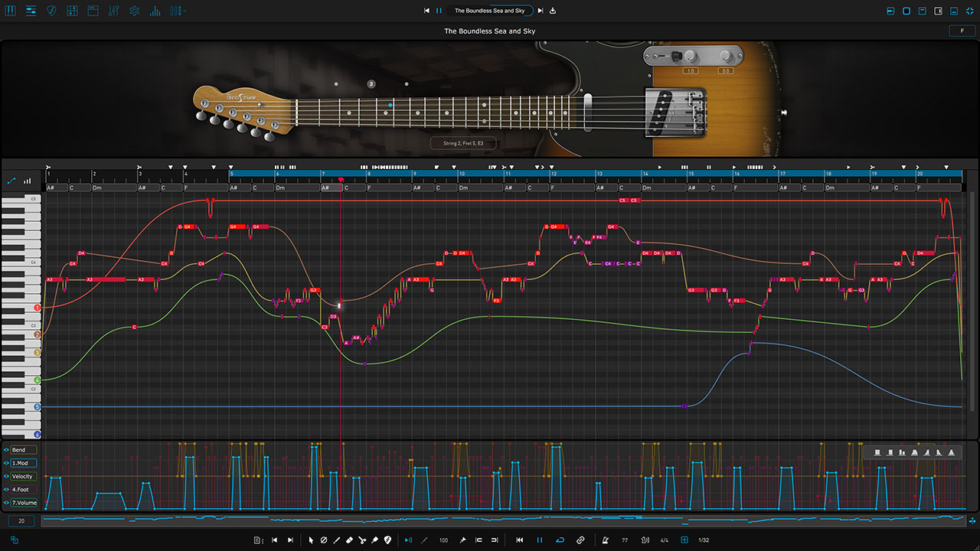Screen dimensions: 980x551
Task: Click the download/export icon
Action: pyautogui.click(x=553, y=11)
